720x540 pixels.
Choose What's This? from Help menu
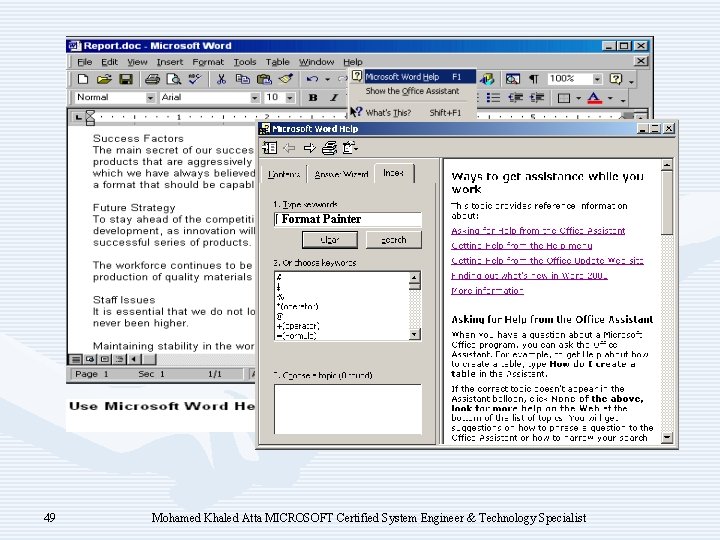(413, 112)
